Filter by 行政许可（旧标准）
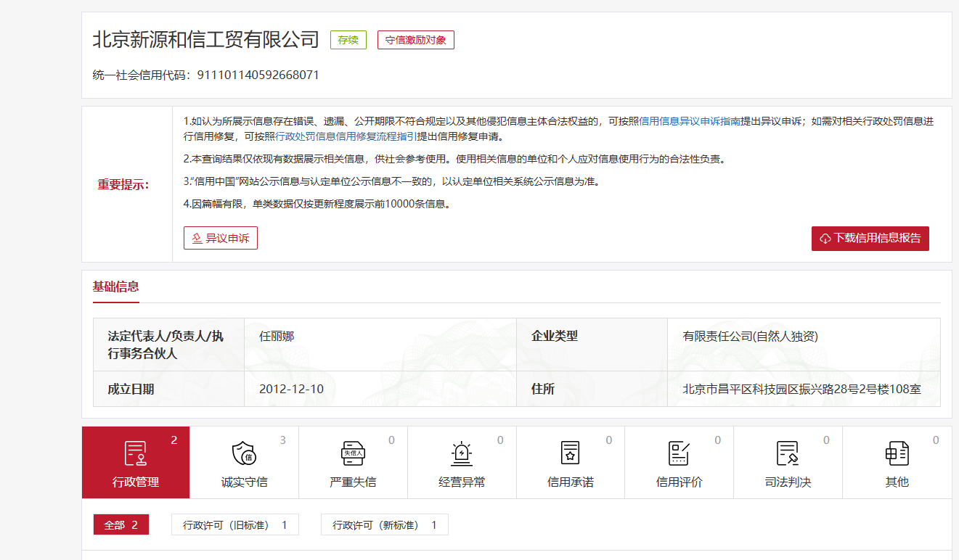The width and height of the screenshot is (959, 560). pos(234,524)
